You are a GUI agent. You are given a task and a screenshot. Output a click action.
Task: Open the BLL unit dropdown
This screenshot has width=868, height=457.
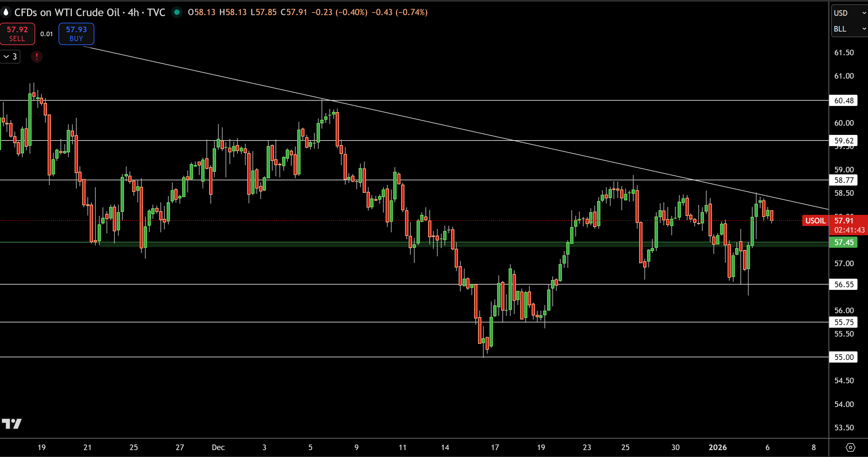pyautogui.click(x=849, y=29)
